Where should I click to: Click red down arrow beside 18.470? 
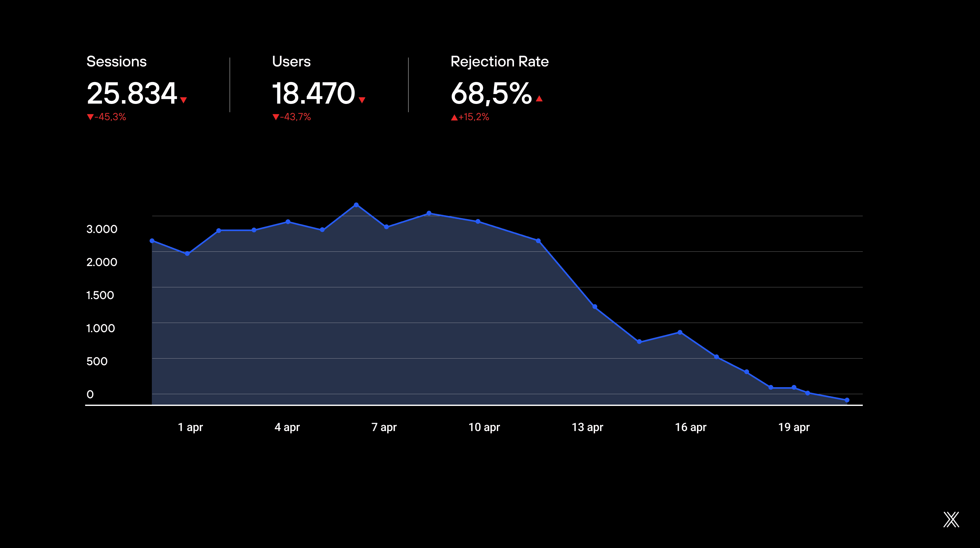click(x=362, y=100)
